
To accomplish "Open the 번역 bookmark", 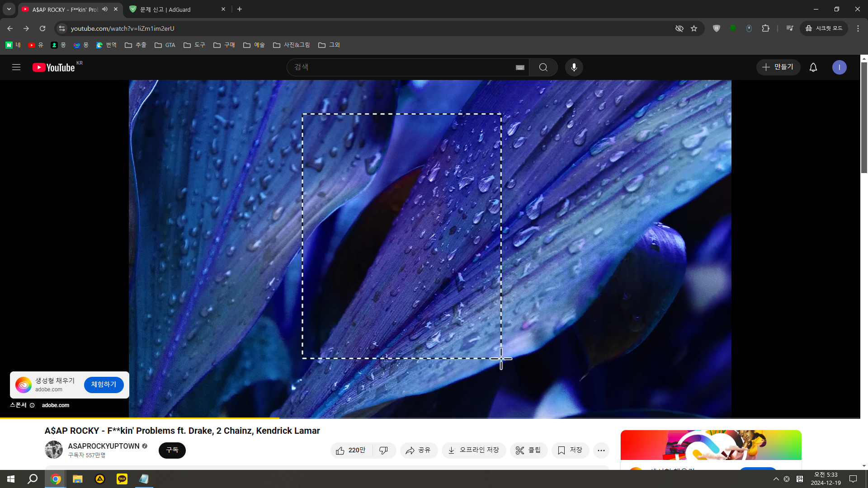I will tap(106, 45).
